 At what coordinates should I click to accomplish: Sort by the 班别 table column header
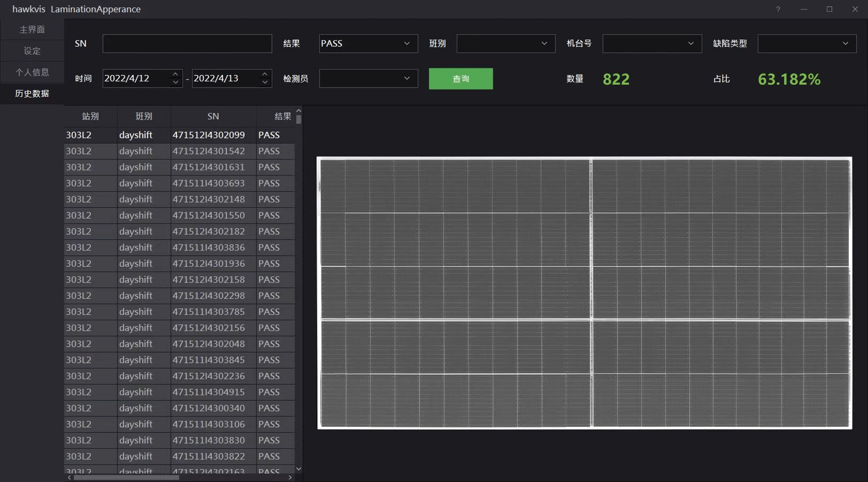point(144,116)
